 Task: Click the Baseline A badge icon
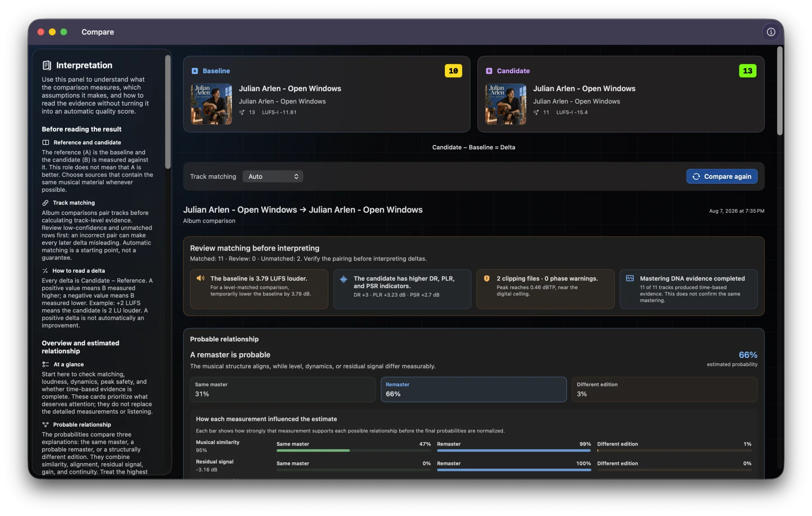tap(195, 71)
